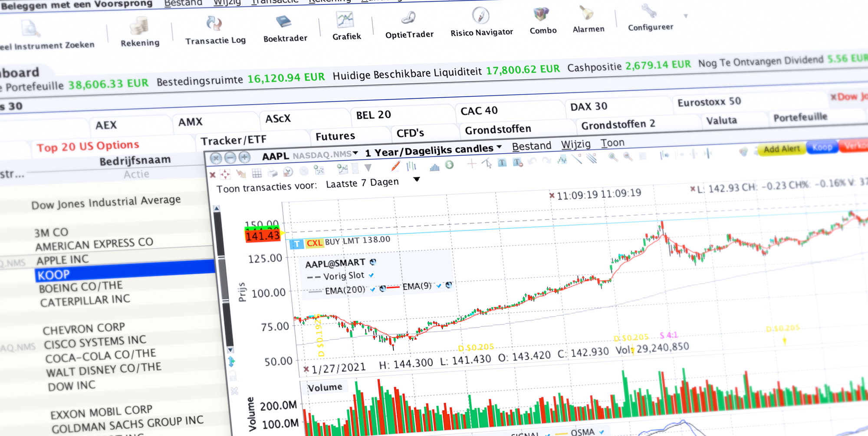This screenshot has height=436, width=868.
Task: Click the highlighted KOOP row
Action: pos(125,272)
